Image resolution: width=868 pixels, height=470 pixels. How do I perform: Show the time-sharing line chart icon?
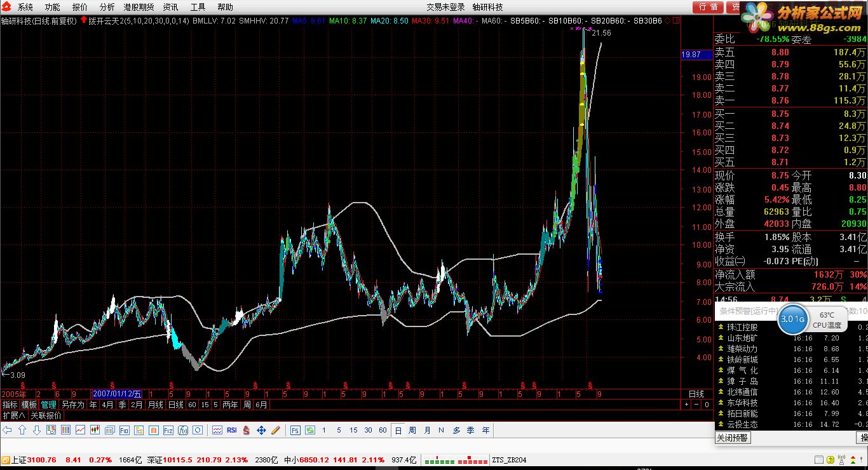coord(80,430)
